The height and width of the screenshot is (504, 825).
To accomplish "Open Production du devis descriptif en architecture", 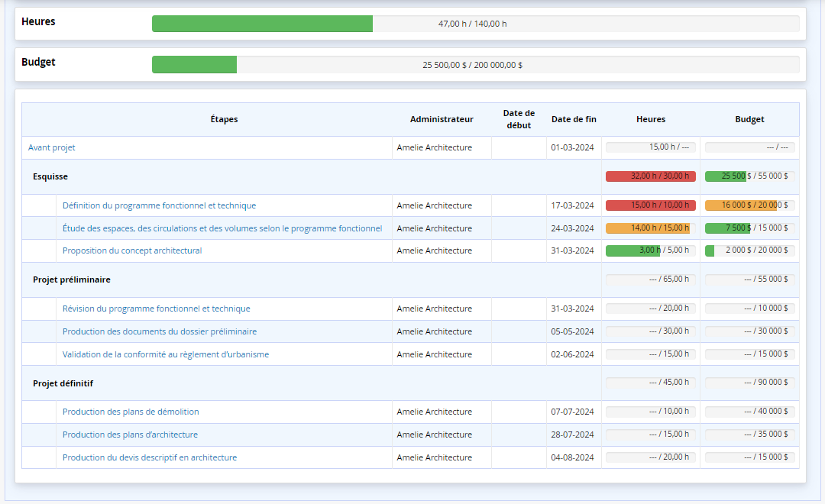I will point(150,457).
